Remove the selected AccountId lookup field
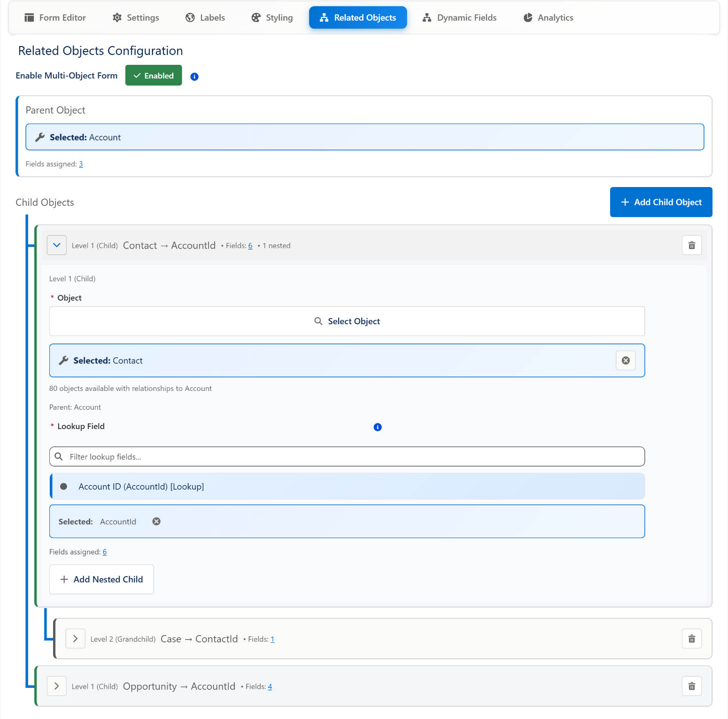The width and height of the screenshot is (728, 719). 156,521
